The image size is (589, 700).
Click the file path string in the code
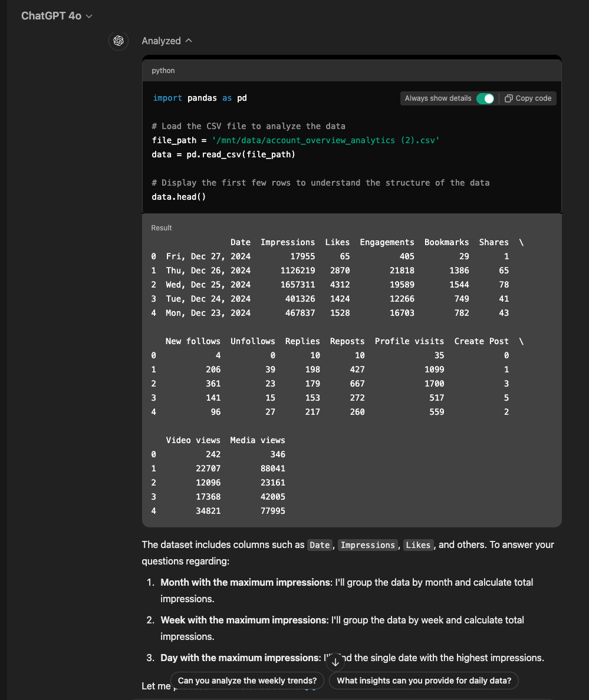pyautogui.click(x=326, y=141)
